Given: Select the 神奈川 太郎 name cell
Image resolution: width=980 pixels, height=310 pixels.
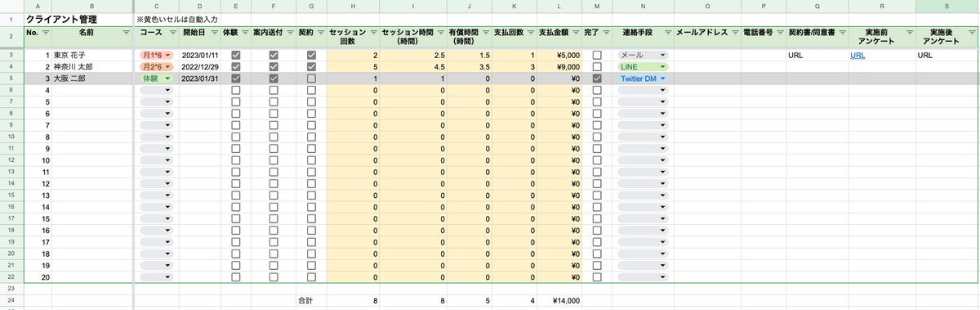Looking at the screenshot, I should [x=92, y=66].
